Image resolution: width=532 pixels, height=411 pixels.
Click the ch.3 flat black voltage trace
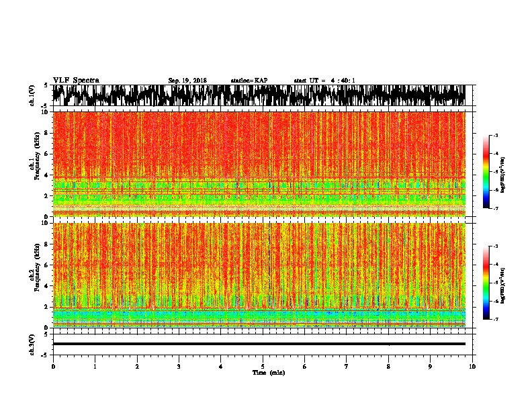[259, 344]
